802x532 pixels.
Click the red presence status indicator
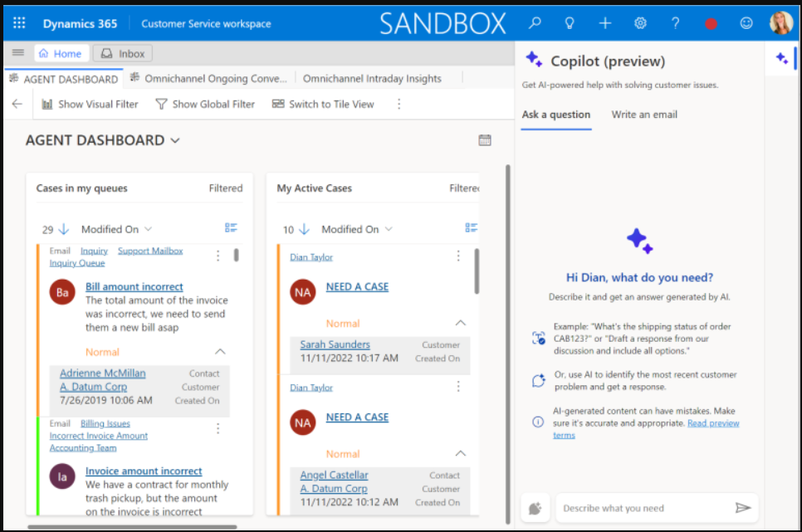pos(711,23)
